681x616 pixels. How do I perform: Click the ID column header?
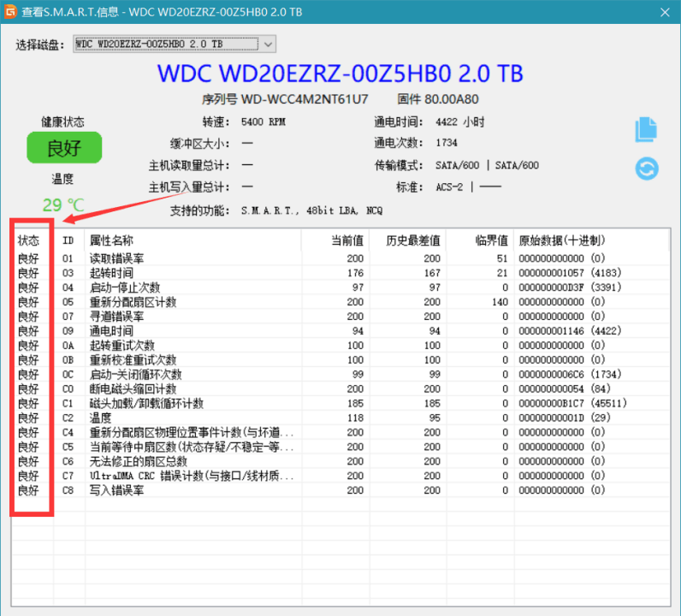point(68,240)
